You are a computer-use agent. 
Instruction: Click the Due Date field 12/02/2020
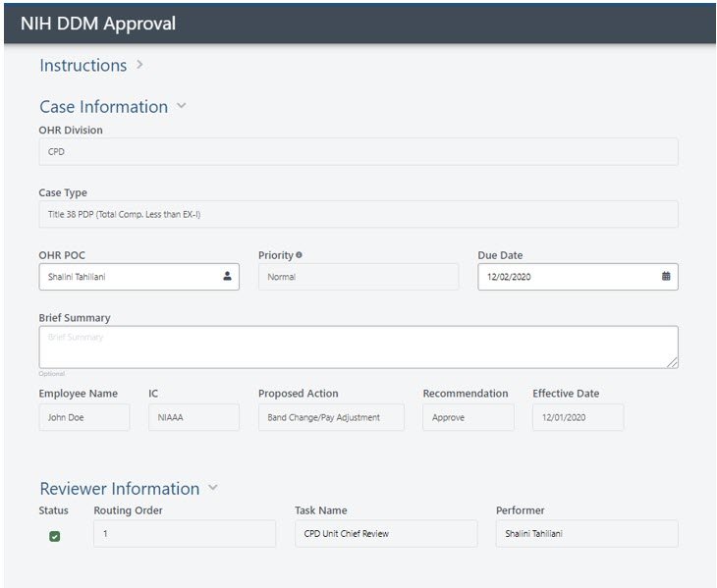578,277
